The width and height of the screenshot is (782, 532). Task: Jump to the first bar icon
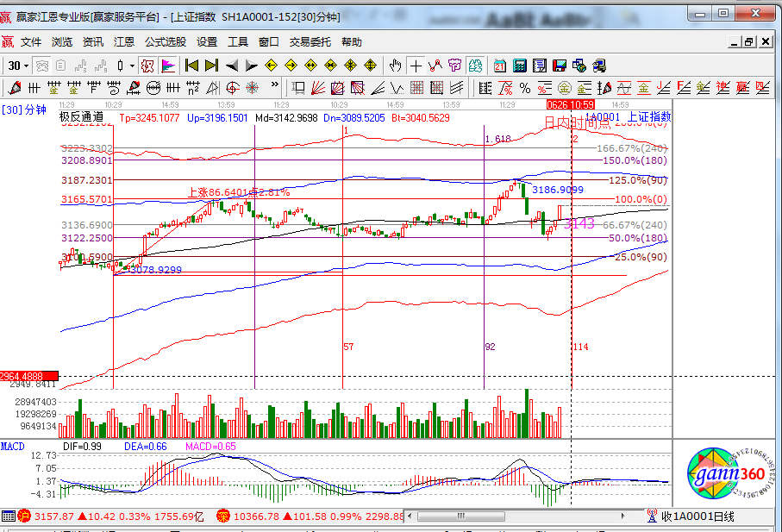pyautogui.click(x=191, y=66)
